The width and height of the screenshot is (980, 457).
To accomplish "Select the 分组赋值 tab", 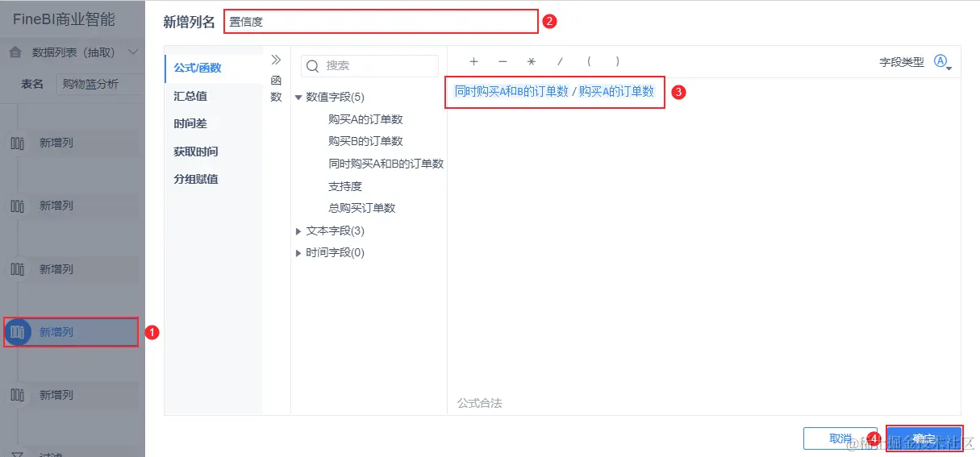I will pyautogui.click(x=214, y=179).
